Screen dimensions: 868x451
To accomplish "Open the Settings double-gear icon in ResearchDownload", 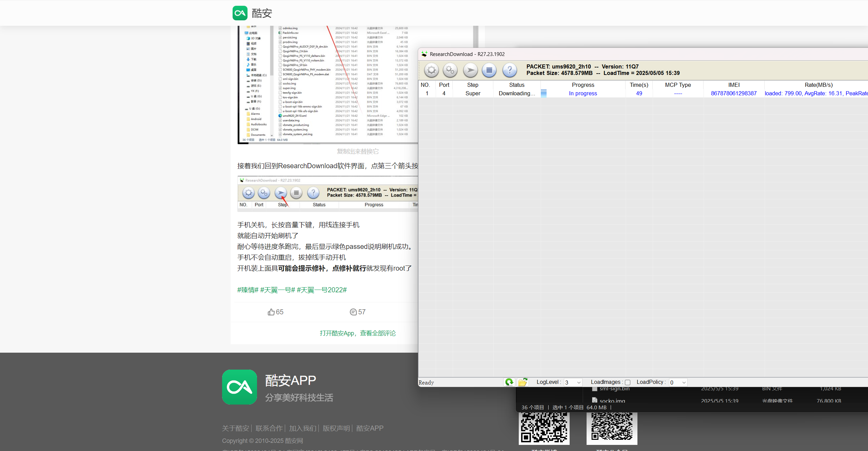I will click(450, 70).
